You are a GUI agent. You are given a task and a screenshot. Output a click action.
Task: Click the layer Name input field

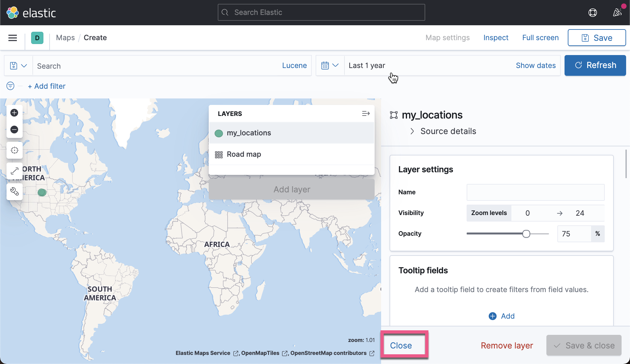tap(535, 192)
